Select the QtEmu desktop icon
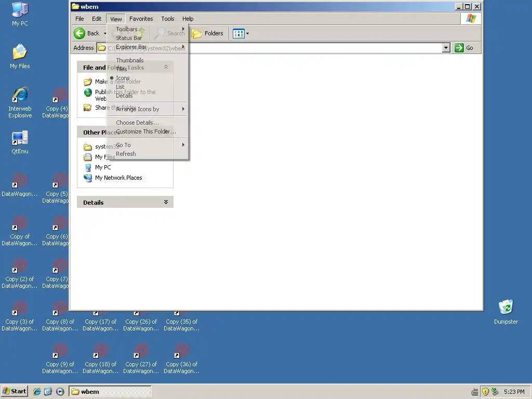This screenshot has height=399, width=532. [20, 137]
